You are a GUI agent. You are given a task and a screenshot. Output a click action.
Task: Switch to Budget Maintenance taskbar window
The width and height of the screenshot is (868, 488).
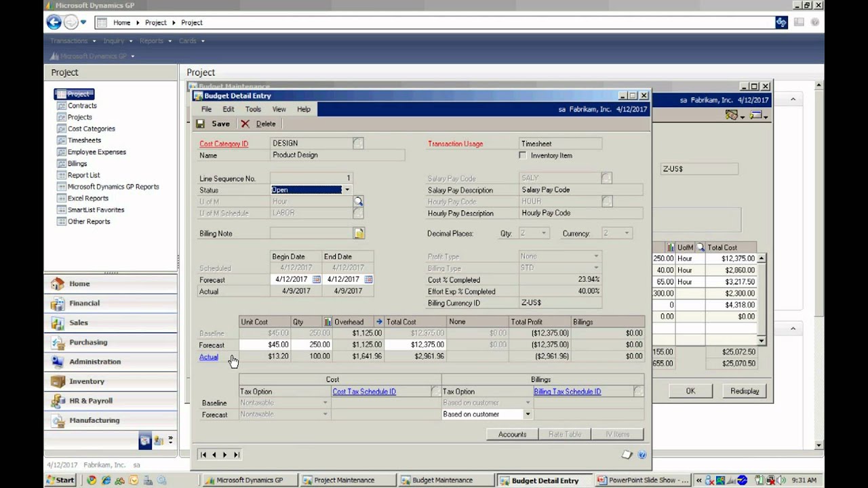click(447, 481)
